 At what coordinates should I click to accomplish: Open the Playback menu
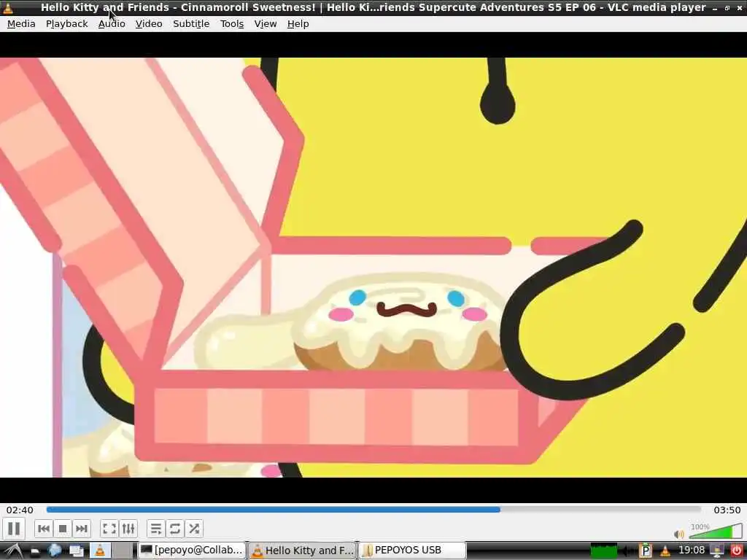[66, 24]
